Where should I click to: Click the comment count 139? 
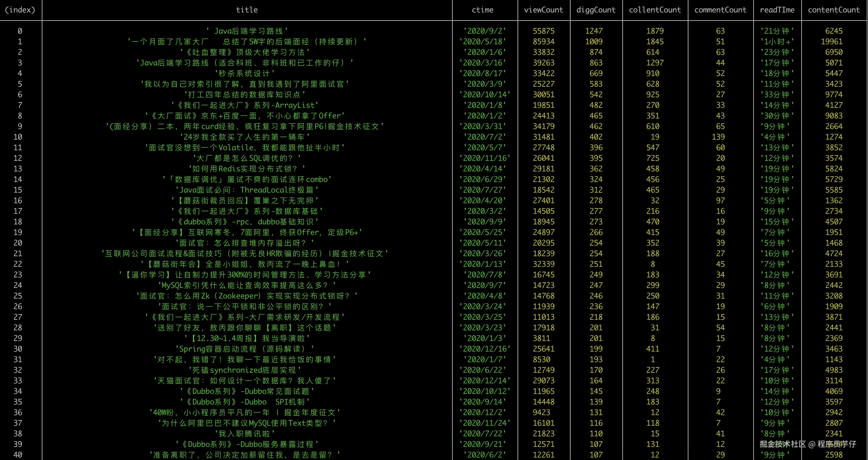718,137
